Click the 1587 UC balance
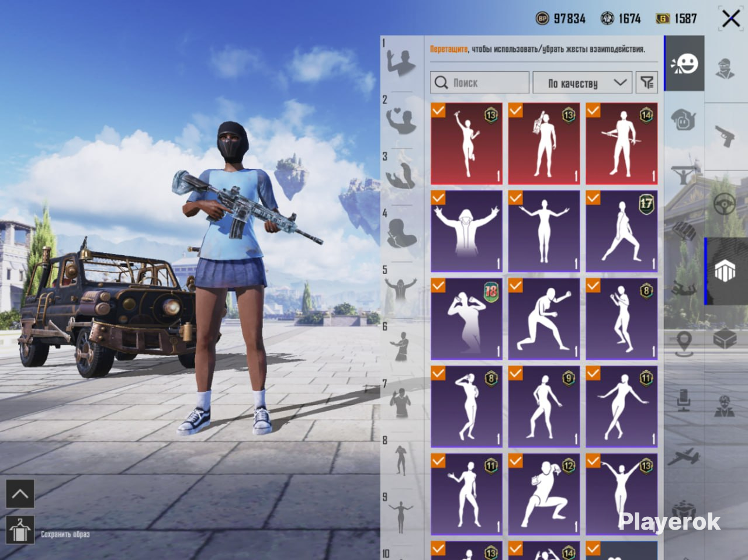Viewport: 748px width, 560px height. point(685,19)
